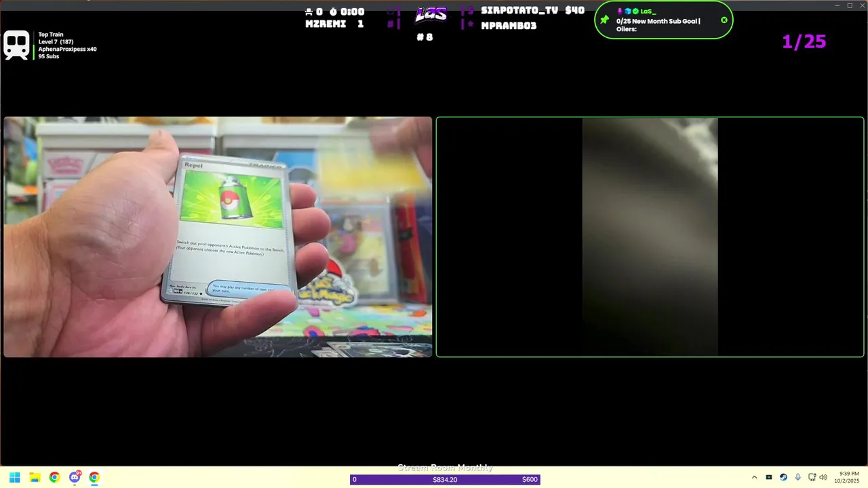Open the Chrome icon beside File Explorer

54,477
